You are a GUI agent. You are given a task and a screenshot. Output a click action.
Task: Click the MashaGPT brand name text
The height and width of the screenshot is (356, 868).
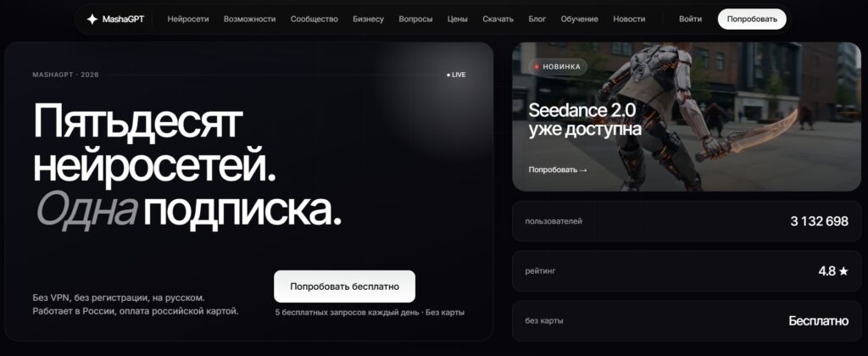click(123, 19)
